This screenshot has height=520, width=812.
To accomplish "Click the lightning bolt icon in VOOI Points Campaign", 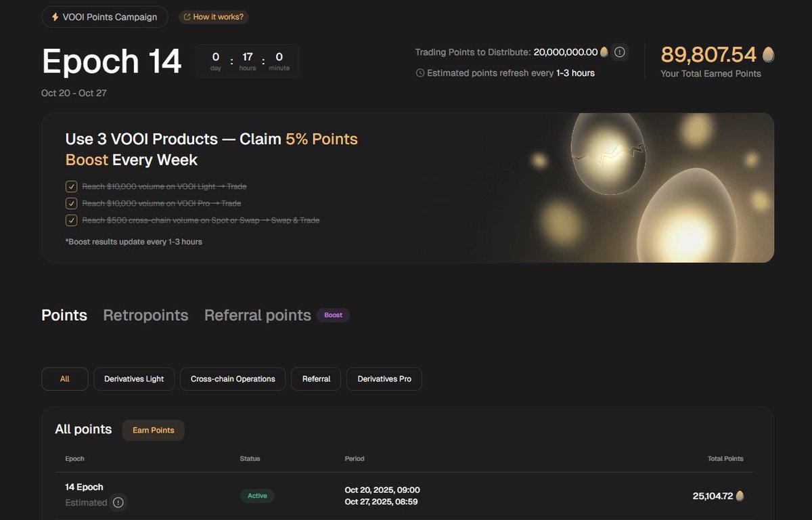I will coord(55,17).
